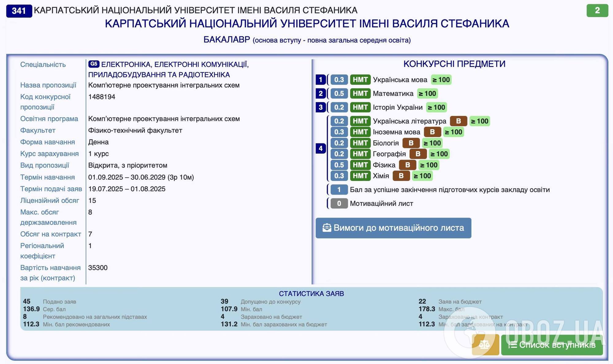This screenshot has width=613, height=364.
Task: Click the Назва пропозиції value text
Action: [x=164, y=85]
